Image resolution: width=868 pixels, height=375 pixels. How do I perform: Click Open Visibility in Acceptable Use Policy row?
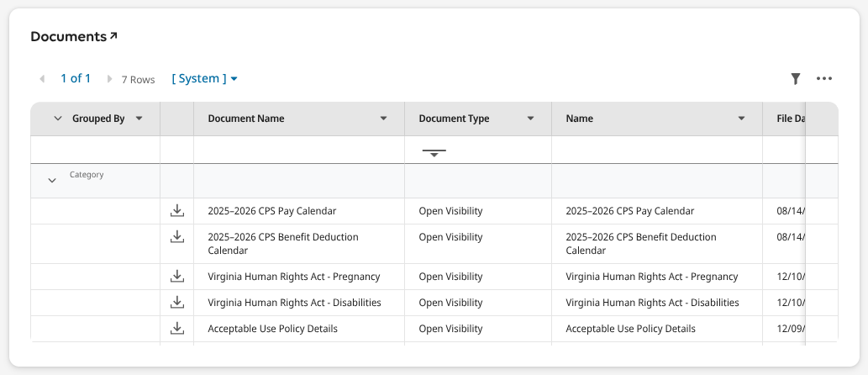click(450, 329)
